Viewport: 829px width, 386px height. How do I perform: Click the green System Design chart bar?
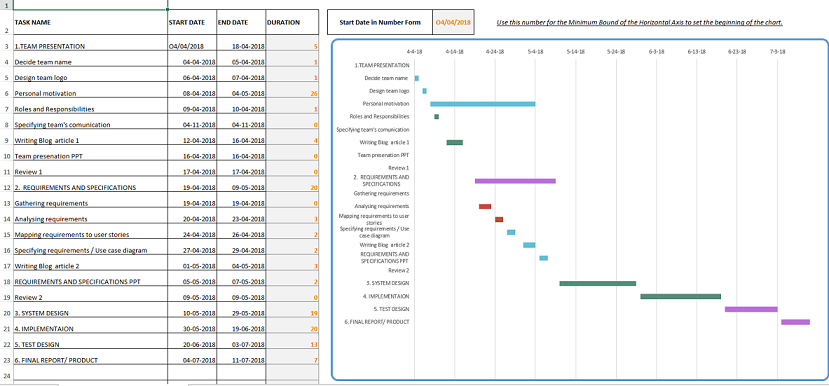597,283
